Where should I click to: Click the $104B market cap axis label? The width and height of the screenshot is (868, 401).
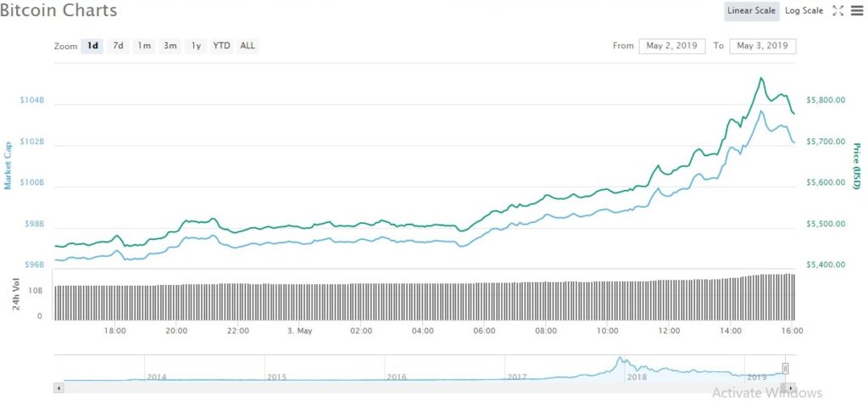click(x=32, y=100)
